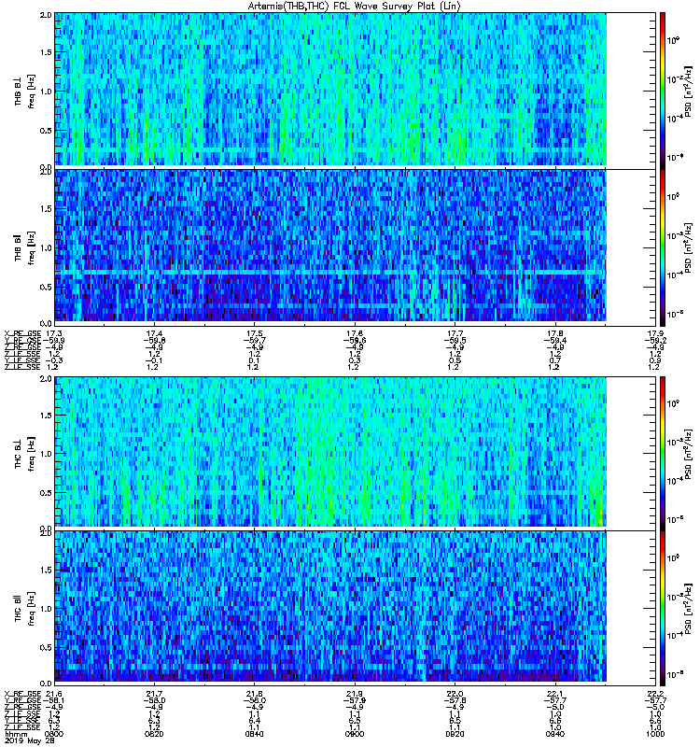
Task: Click the 'THB B∥ freq [Hz]' axis label
Action: coord(24,247)
